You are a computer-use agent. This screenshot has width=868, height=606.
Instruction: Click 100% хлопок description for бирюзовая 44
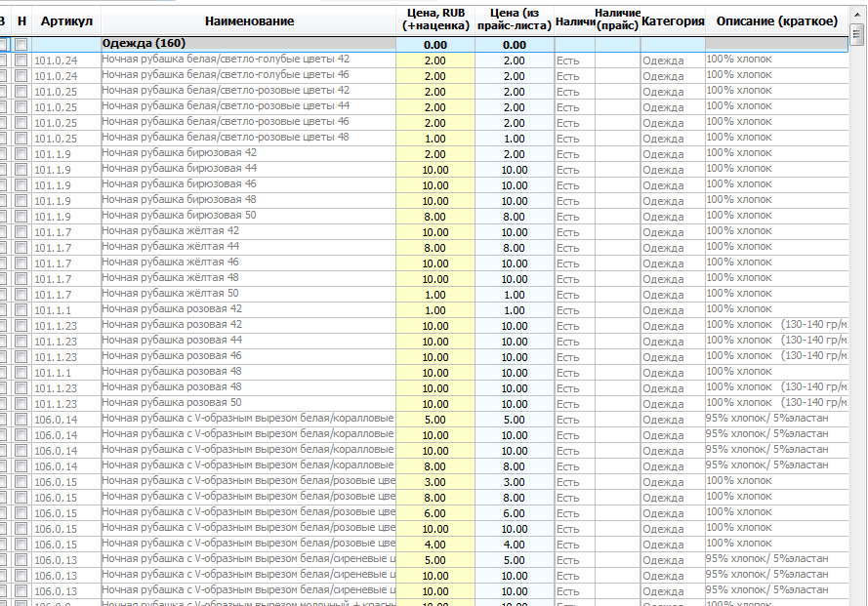tap(739, 168)
